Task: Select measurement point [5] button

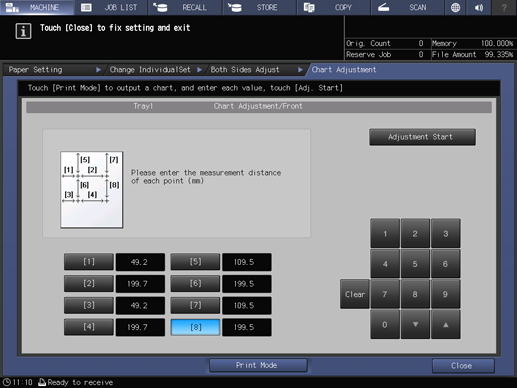Action: [195, 262]
